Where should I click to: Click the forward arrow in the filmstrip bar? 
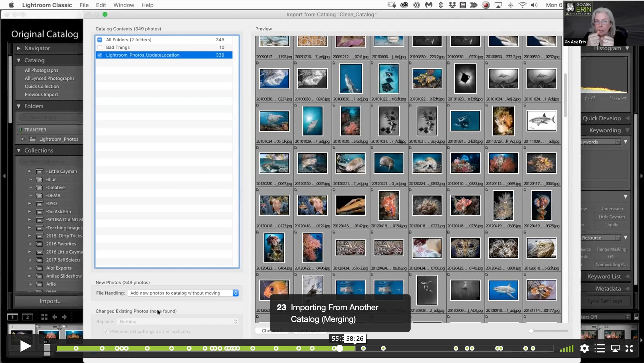[x=64, y=317]
